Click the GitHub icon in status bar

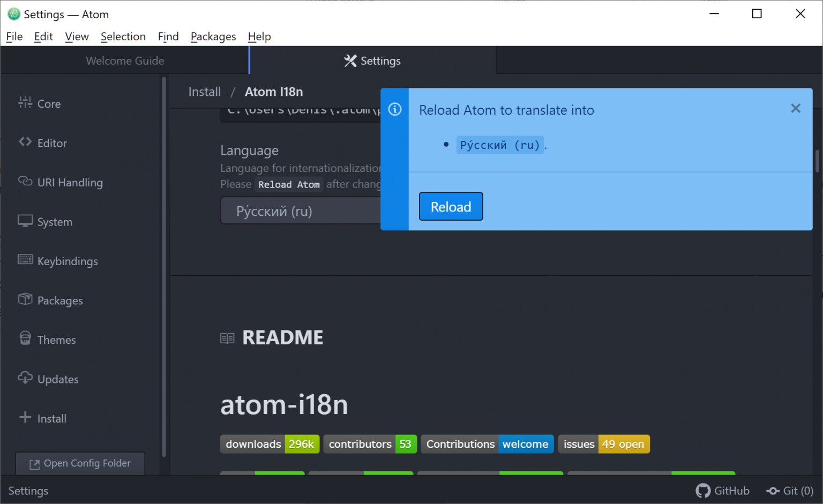tap(703, 491)
